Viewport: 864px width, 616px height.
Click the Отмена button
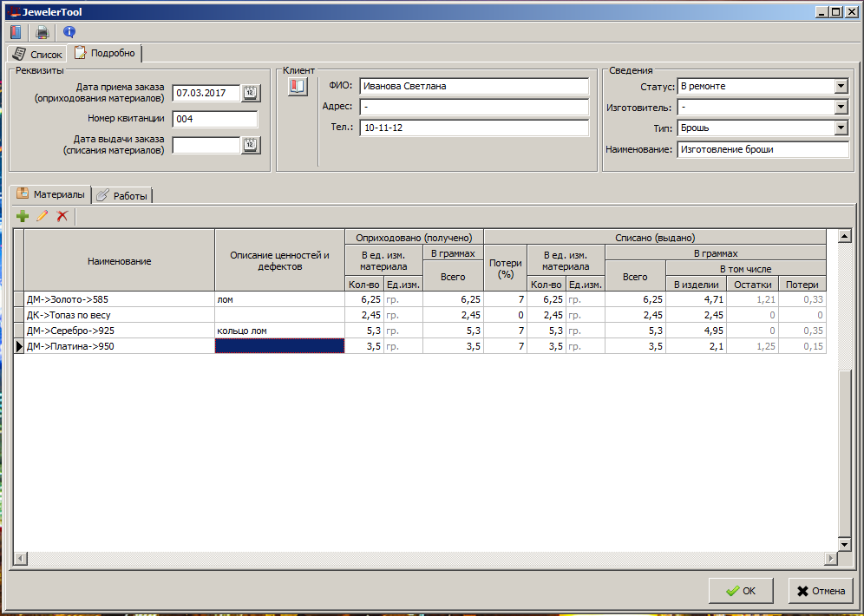click(821, 591)
